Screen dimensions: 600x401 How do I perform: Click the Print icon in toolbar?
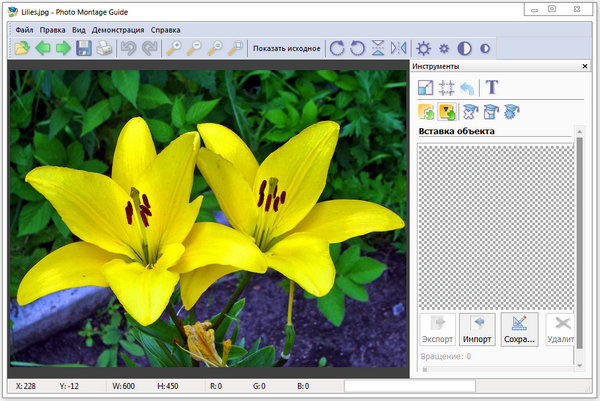pyautogui.click(x=104, y=48)
